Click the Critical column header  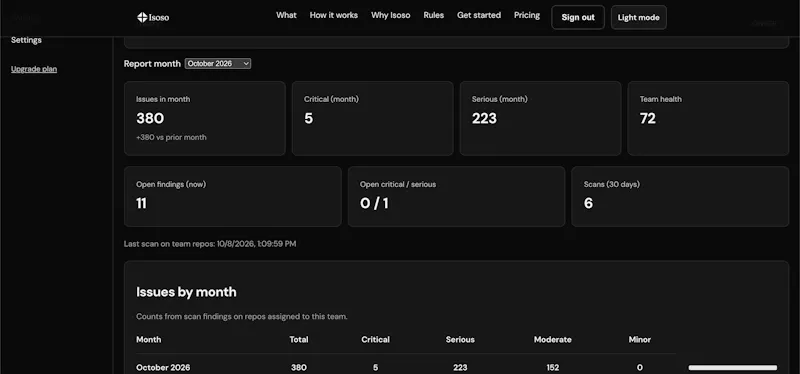click(376, 339)
